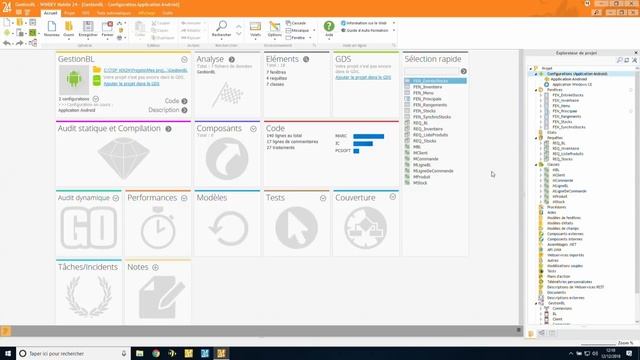
Task: Click the Windows taskbar search box
Action: tap(73, 353)
